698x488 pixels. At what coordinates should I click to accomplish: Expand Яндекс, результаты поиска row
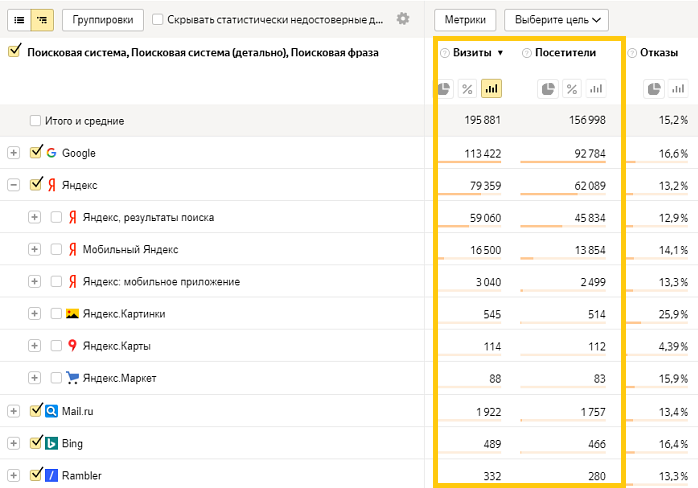34,217
